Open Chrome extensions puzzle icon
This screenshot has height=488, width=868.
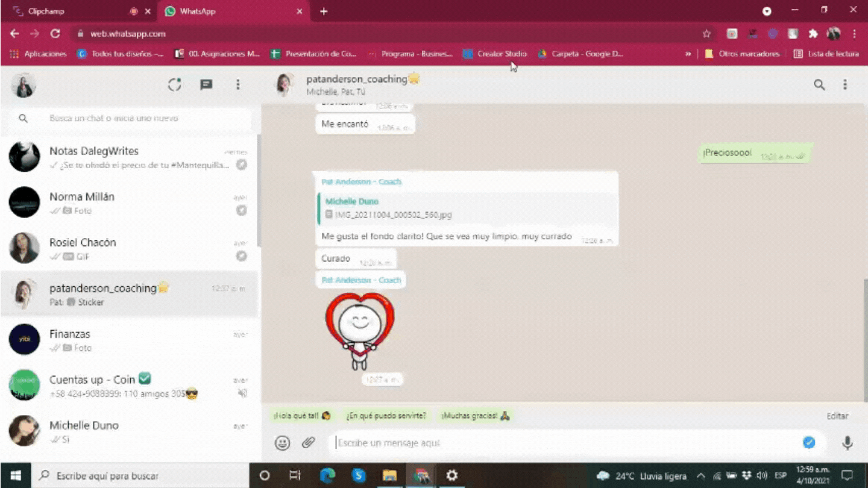click(x=813, y=34)
